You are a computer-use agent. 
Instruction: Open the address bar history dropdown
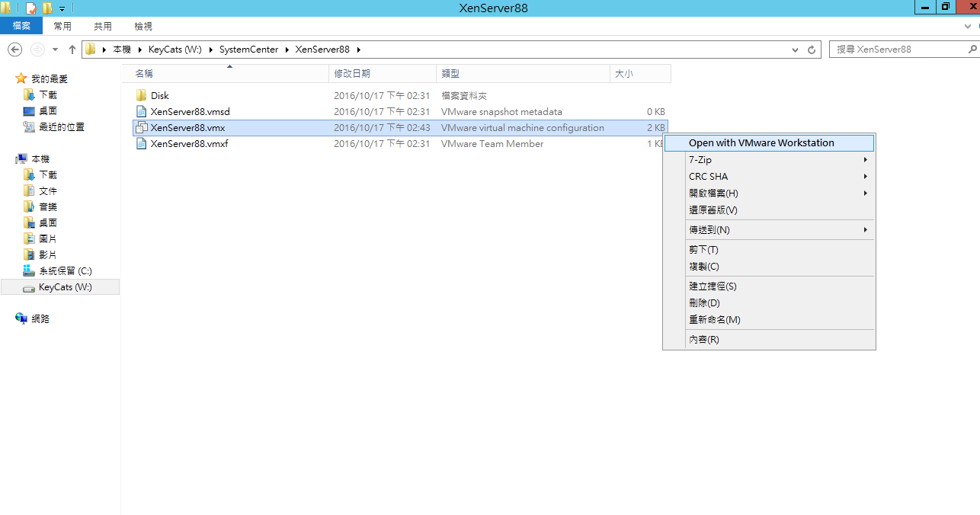pyautogui.click(x=795, y=50)
